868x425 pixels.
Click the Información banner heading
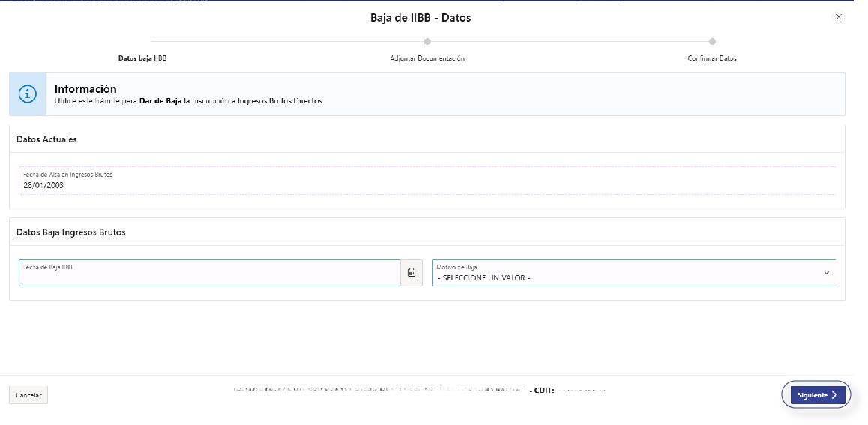click(x=85, y=89)
